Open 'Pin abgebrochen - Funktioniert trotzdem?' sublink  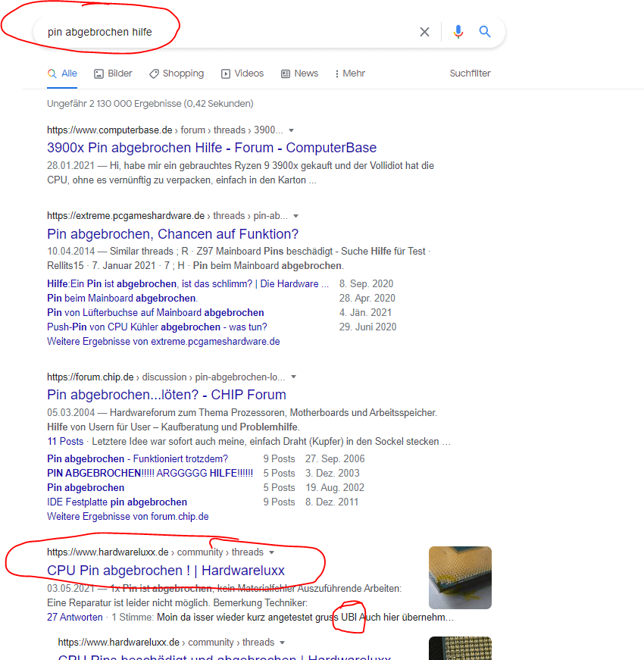click(x=137, y=458)
